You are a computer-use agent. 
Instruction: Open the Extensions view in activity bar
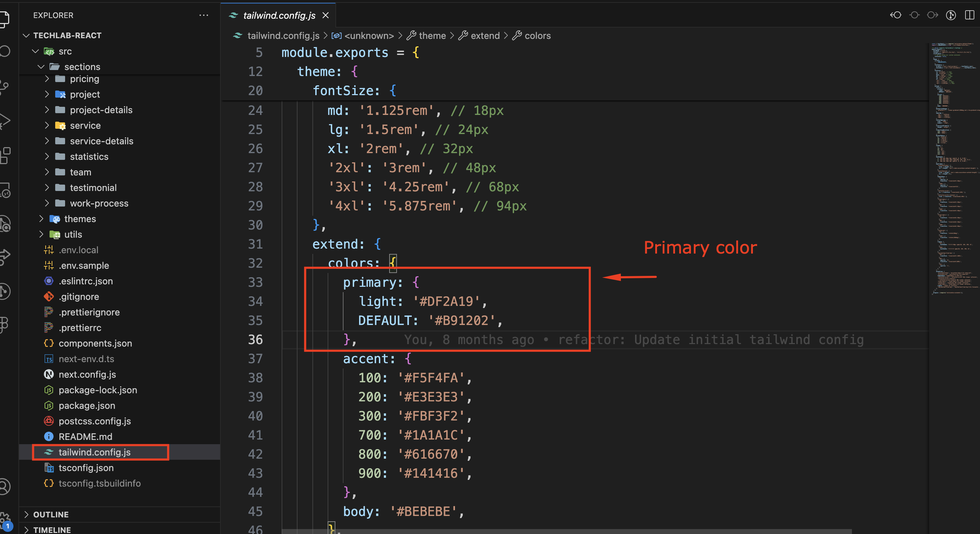(5, 155)
